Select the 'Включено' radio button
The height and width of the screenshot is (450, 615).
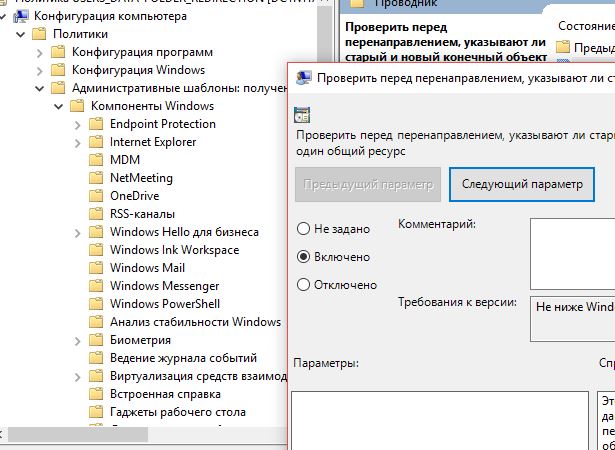304,257
